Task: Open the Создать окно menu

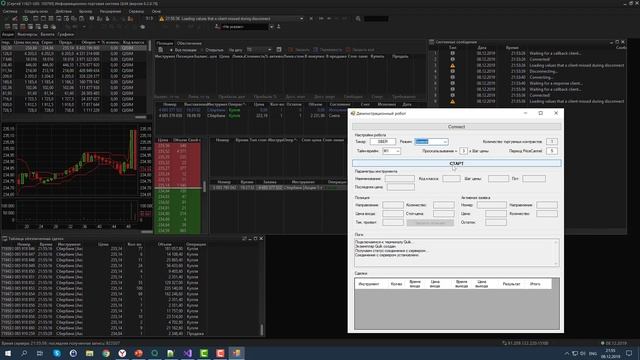Action: pyautogui.click(x=36, y=11)
